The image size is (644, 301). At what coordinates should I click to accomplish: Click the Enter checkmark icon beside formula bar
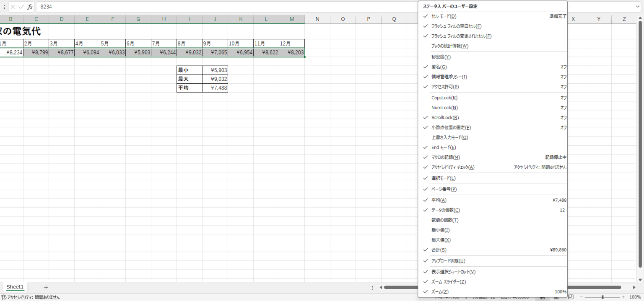pyautogui.click(x=20, y=7)
